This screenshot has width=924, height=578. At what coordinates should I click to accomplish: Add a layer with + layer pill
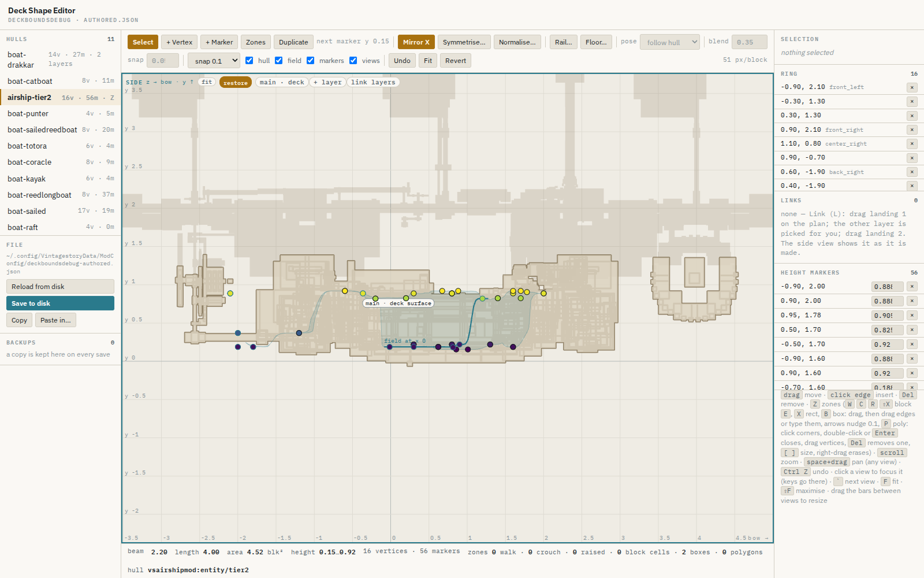click(x=327, y=83)
